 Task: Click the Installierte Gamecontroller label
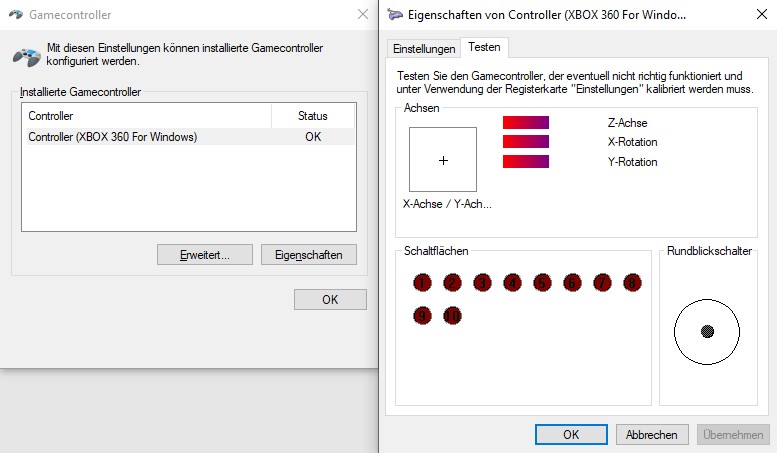coord(80,92)
